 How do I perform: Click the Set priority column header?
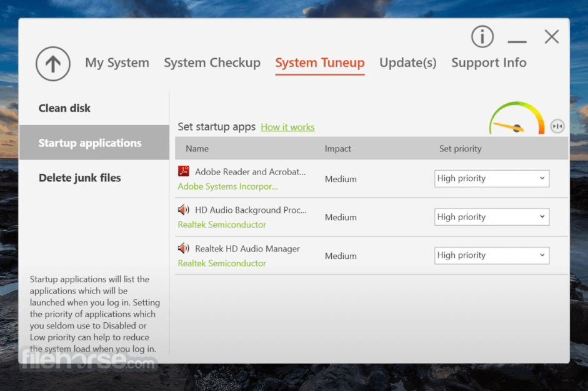461,149
